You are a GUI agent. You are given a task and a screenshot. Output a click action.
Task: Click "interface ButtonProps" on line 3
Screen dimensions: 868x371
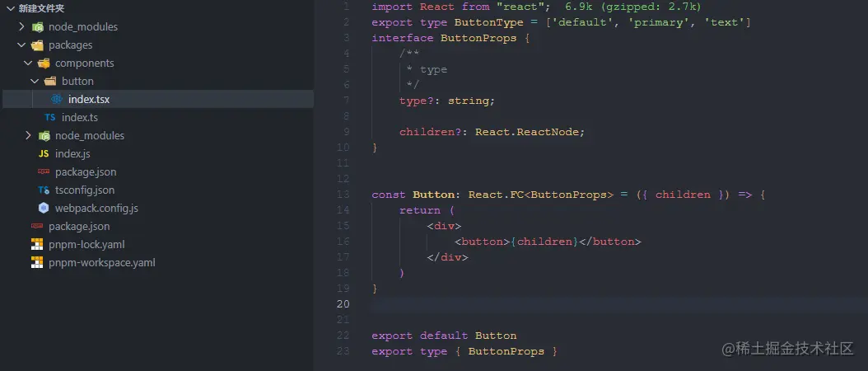[x=444, y=38]
